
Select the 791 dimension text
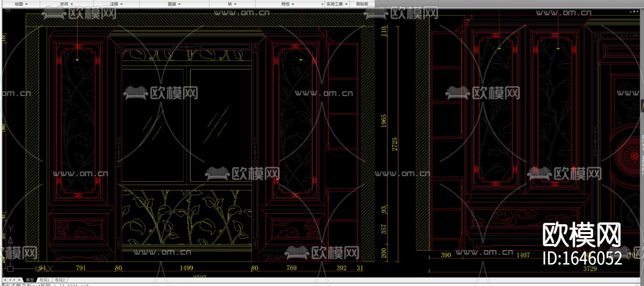[x=81, y=268]
